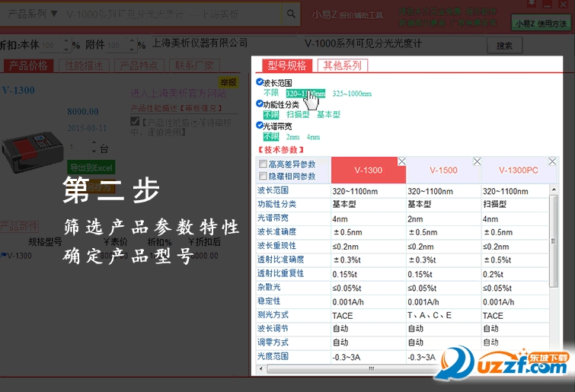Screen dimensions: 575x392
Task: Click the search magnifier icon
Action: click(291, 14)
